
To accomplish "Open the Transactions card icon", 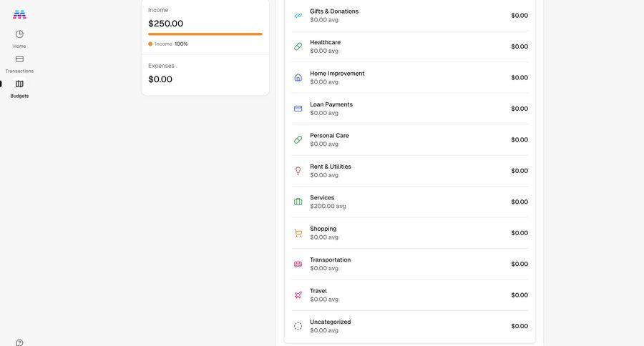I will (x=19, y=59).
